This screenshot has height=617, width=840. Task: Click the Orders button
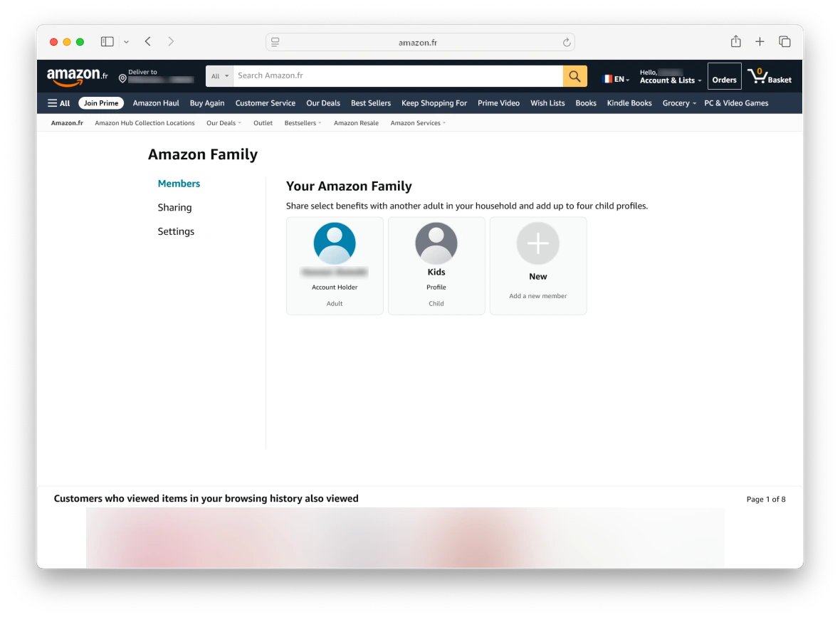[724, 76]
